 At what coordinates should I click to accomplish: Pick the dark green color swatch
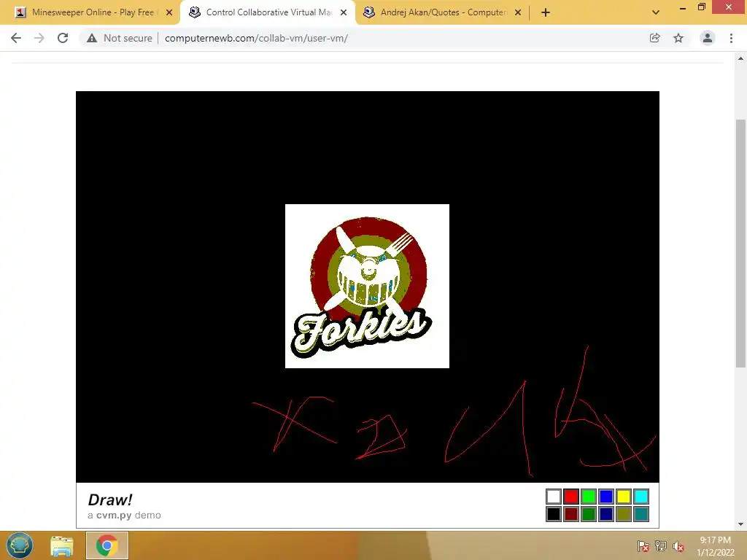pyautogui.click(x=589, y=514)
